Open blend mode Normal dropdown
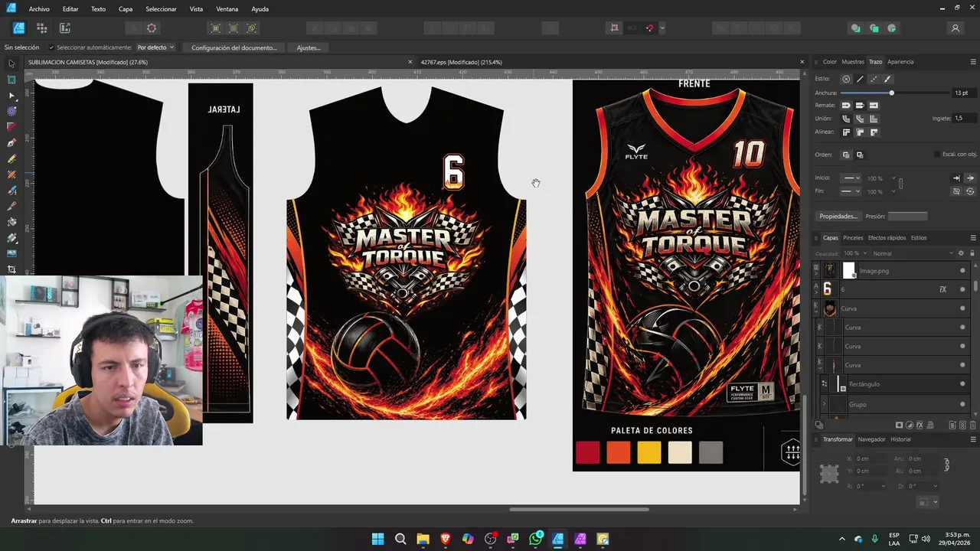The image size is (980, 551). 913,253
